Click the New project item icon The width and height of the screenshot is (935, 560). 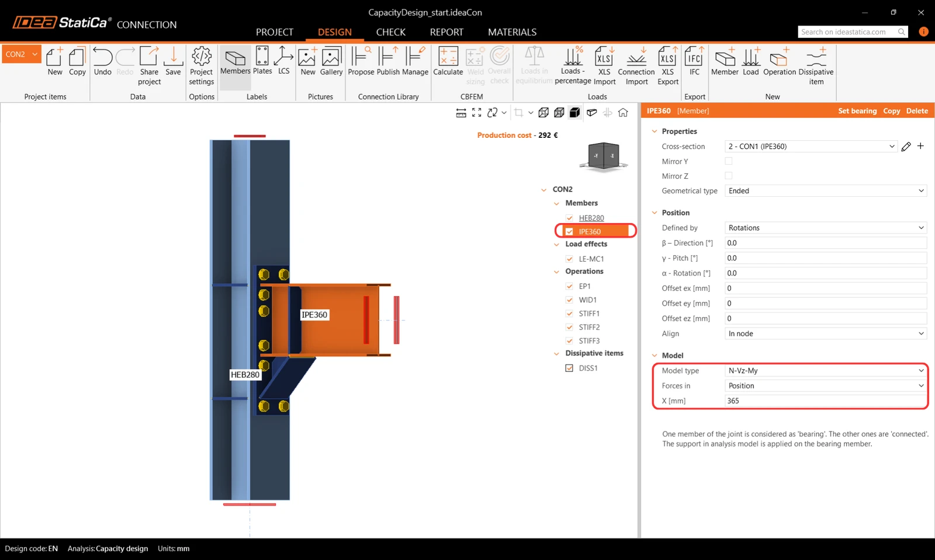pos(55,61)
